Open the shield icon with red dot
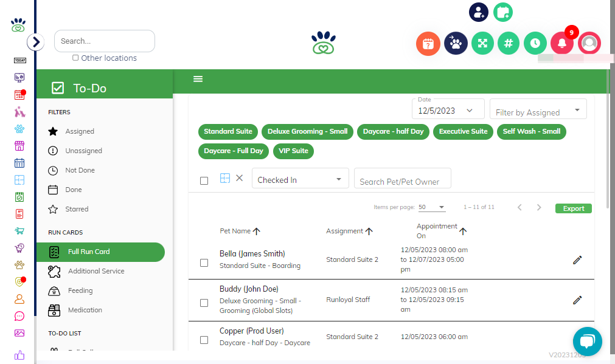The height and width of the screenshot is (364, 615). [19, 282]
